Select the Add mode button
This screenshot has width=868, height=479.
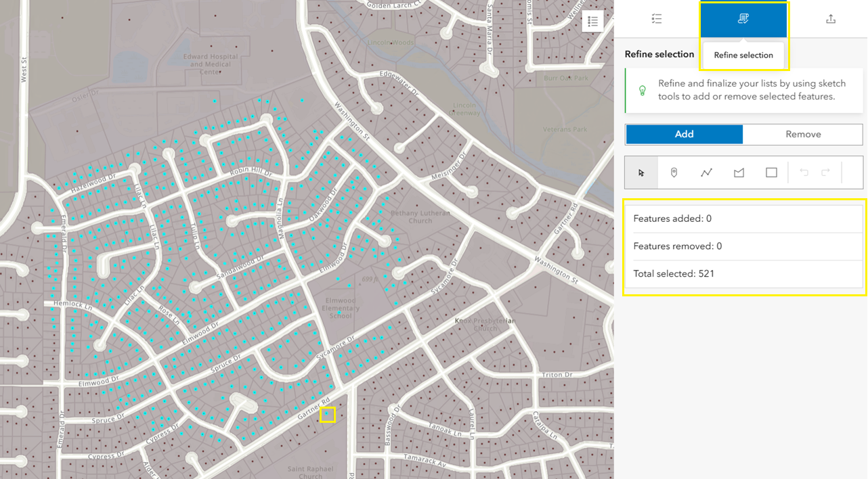[x=684, y=134]
